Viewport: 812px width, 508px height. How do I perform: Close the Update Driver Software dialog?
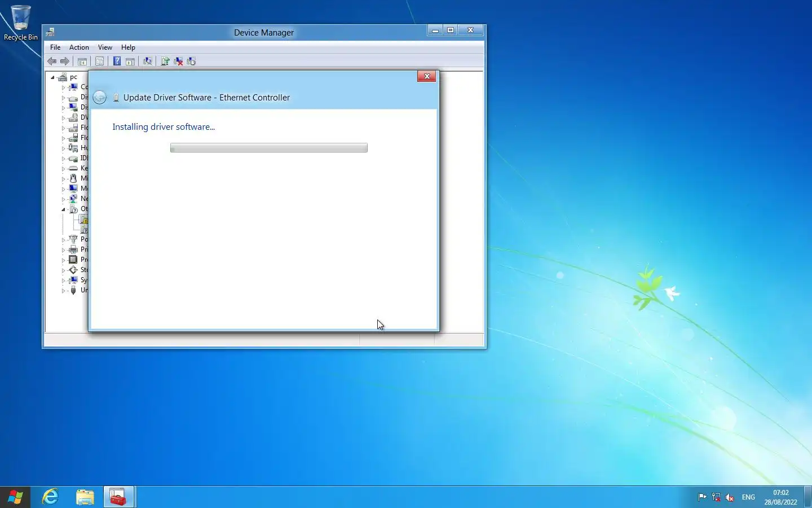[x=427, y=76]
